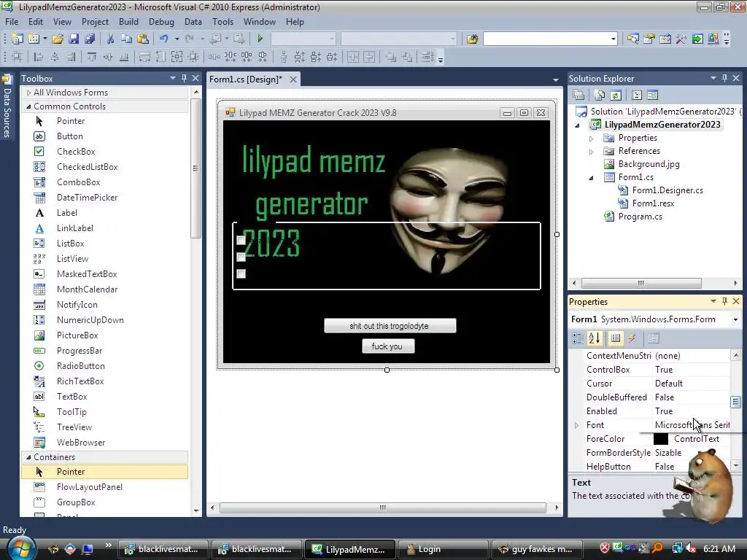Click the ForeColor black color swatch

click(x=661, y=439)
